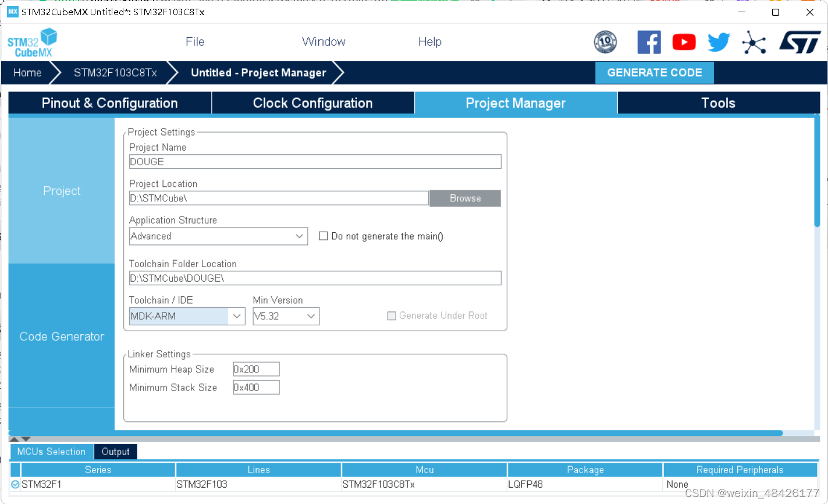Open the Help menu
Screen dimensions: 828x504
tap(430, 42)
